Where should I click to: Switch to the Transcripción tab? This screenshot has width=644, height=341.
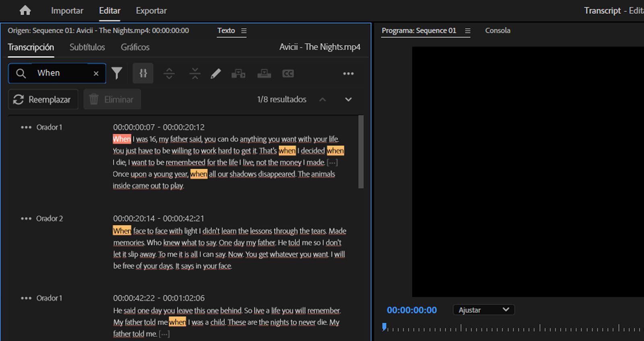click(x=31, y=47)
